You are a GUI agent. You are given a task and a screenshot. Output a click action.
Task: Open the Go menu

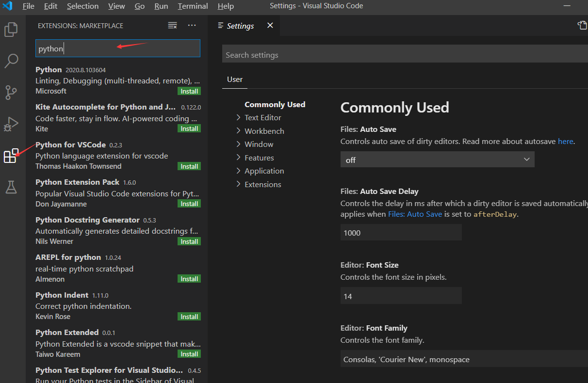(140, 6)
